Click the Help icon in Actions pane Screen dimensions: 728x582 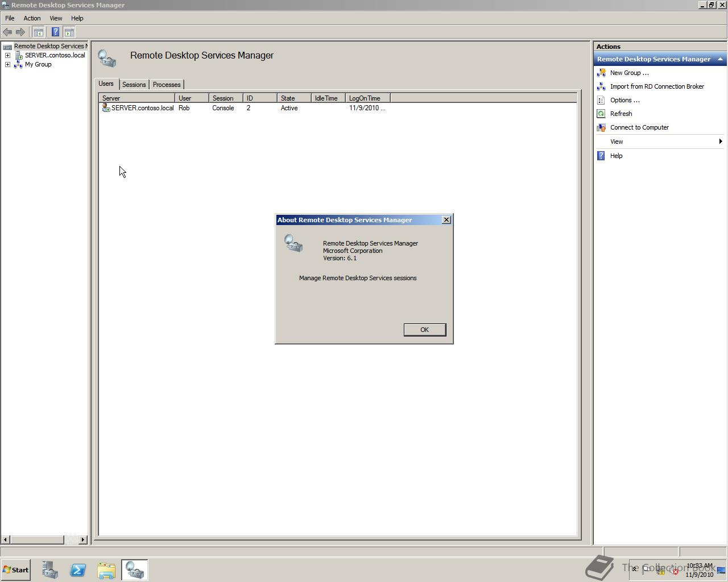(601, 156)
